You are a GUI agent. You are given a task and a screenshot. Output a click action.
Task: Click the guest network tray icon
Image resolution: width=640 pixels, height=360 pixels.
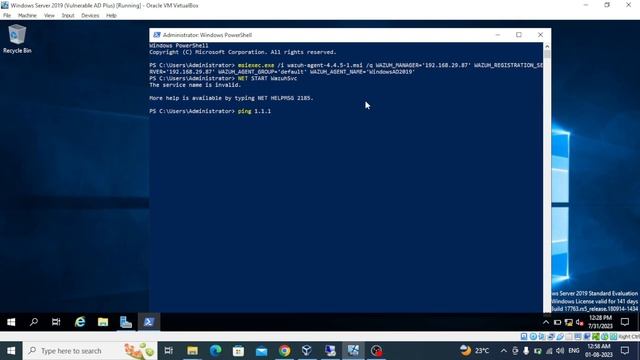pyautogui.click(x=569, y=322)
